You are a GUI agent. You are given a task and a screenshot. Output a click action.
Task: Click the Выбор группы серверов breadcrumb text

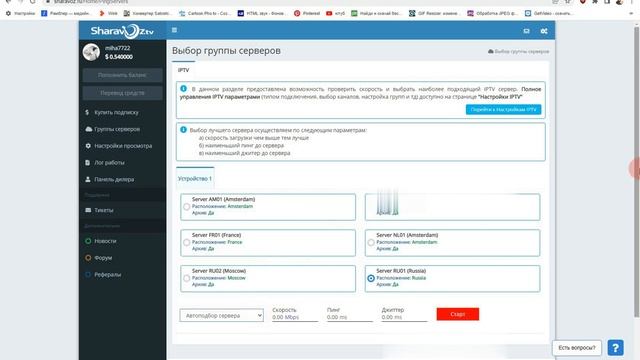pyautogui.click(x=522, y=51)
